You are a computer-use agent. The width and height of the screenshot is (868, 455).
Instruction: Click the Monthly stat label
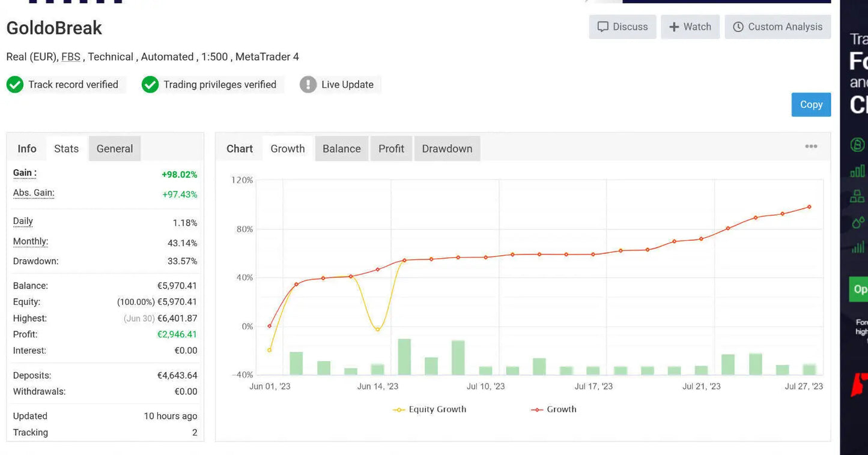[x=31, y=241]
